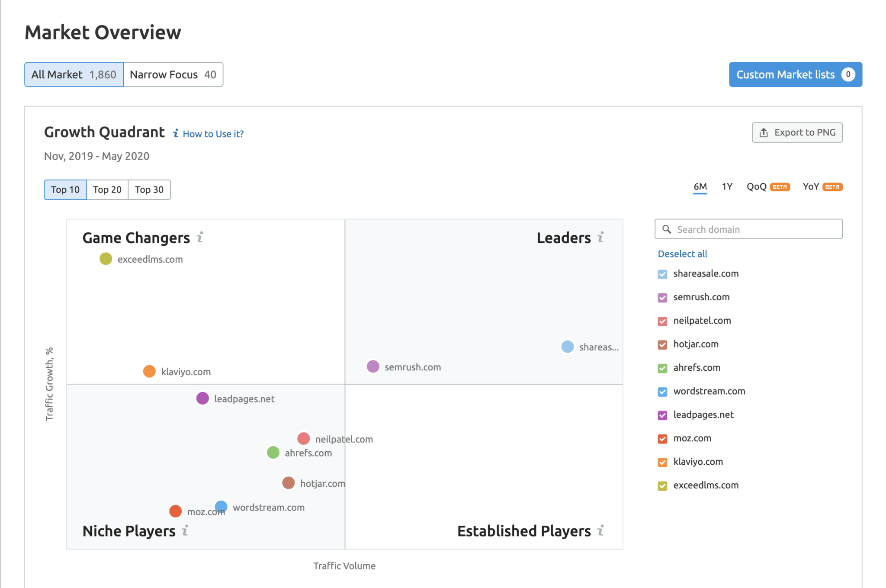The image size is (886, 588).
Task: Click the ahrefs.com green dot
Action: coord(273,452)
